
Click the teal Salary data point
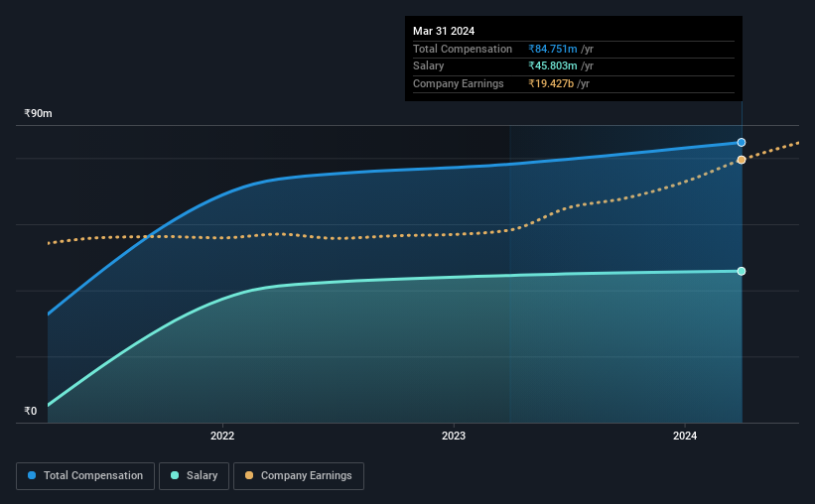(742, 271)
